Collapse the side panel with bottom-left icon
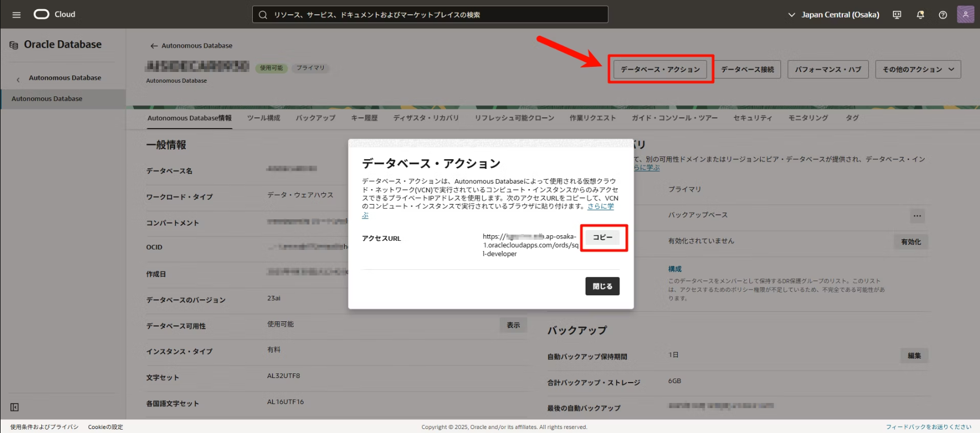Image resolution: width=980 pixels, height=433 pixels. (x=15, y=407)
